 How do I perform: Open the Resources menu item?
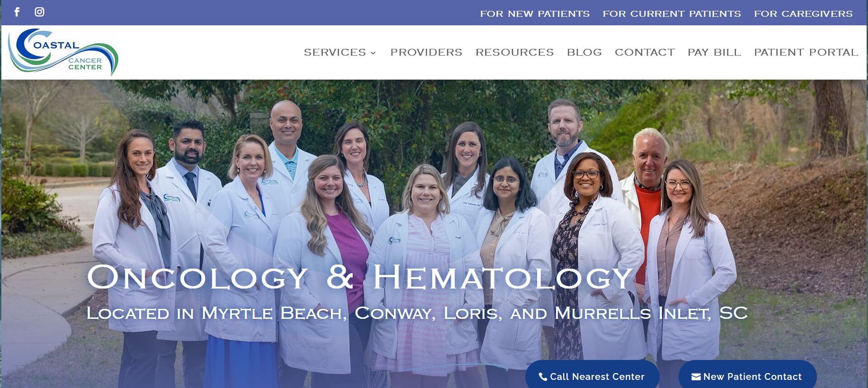[x=514, y=52]
